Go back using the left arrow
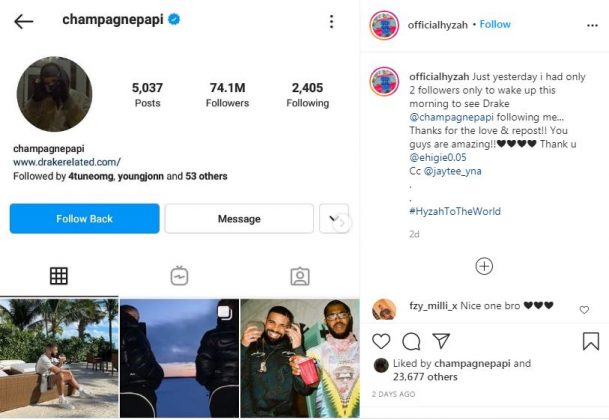Image resolution: width=609 pixels, height=420 pixels. coord(23,21)
